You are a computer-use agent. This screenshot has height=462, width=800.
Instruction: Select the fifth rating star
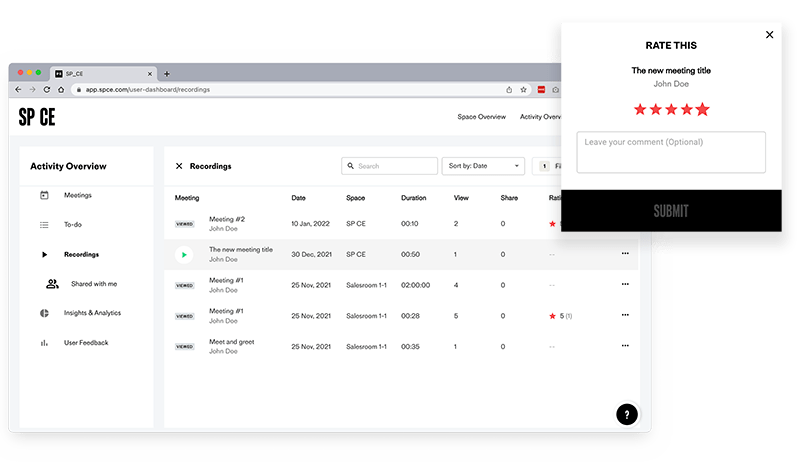[702, 109]
